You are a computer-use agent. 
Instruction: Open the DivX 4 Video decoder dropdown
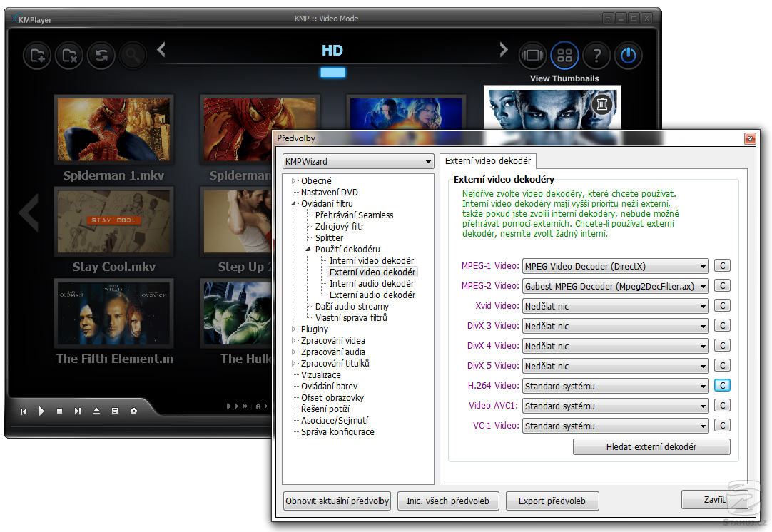616,346
